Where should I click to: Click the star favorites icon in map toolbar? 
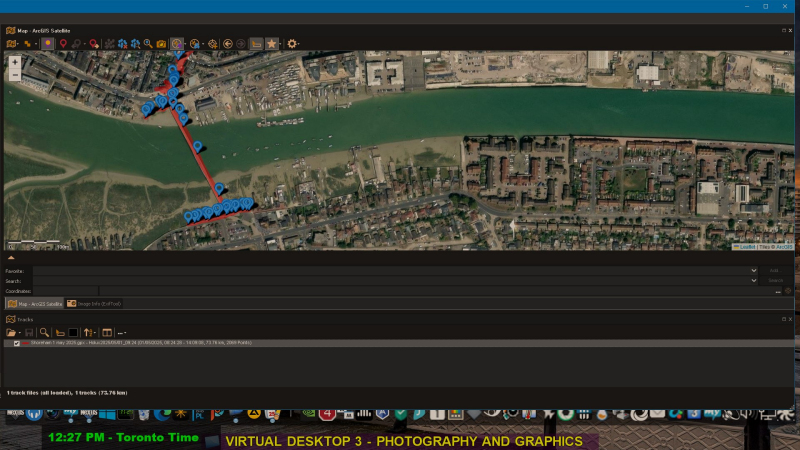[x=272, y=43]
